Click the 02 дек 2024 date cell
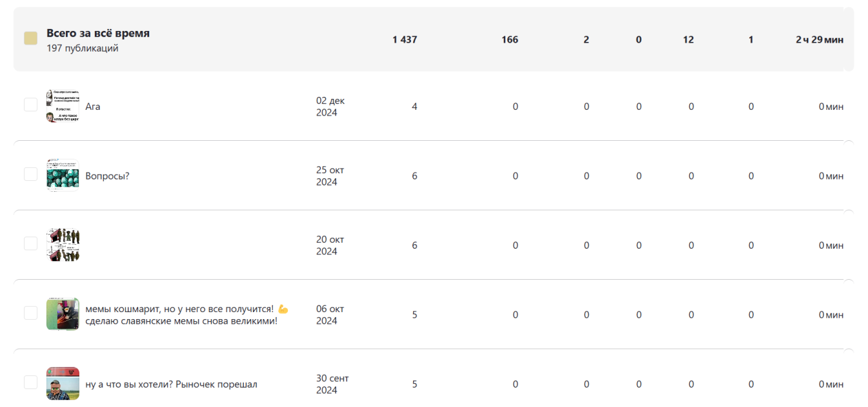Viewport: 868px width, 407px height. [x=330, y=107]
